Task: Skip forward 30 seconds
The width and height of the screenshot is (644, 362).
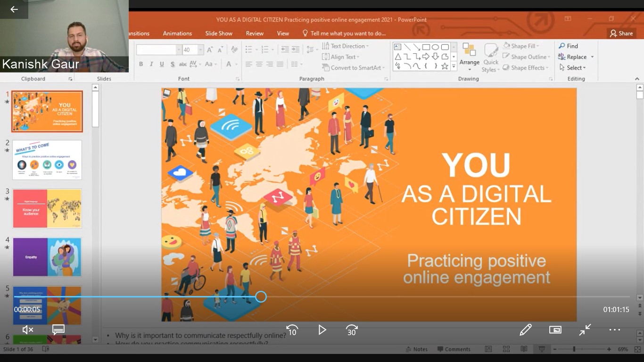Action: 352,330
